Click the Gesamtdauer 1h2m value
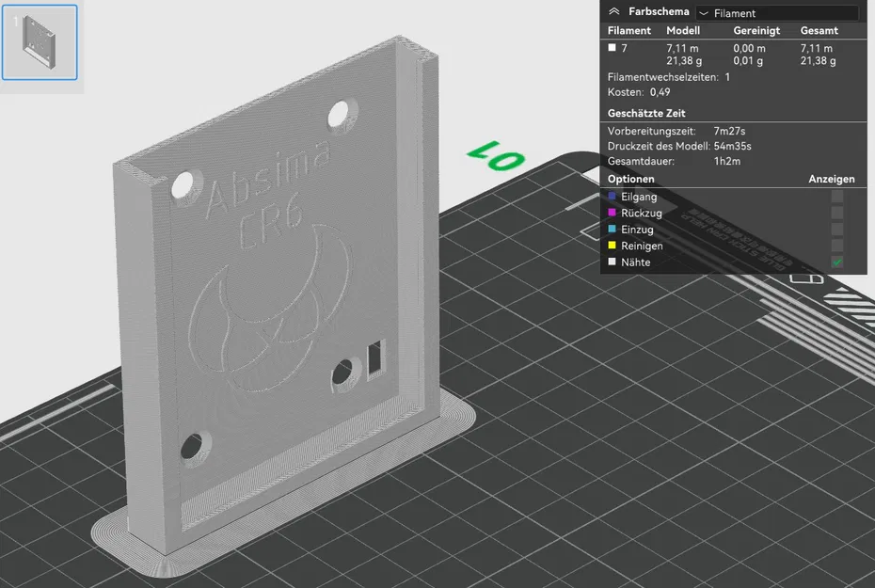 coord(727,161)
